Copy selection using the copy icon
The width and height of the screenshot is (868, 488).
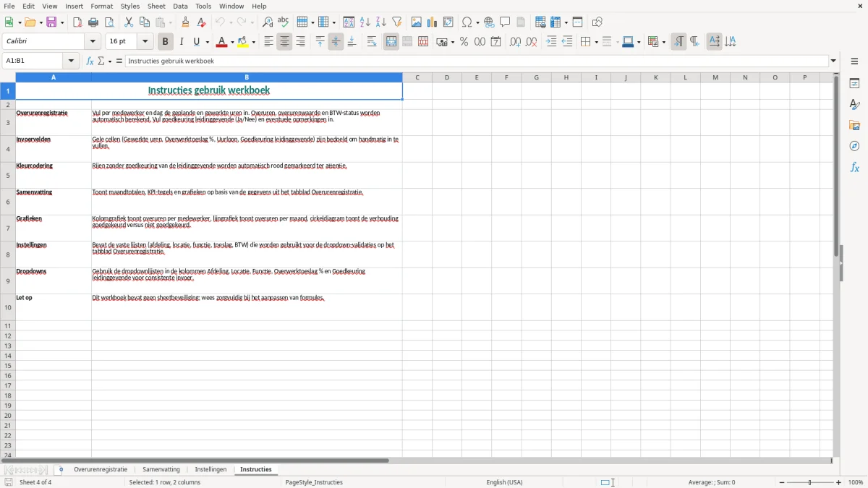click(145, 22)
